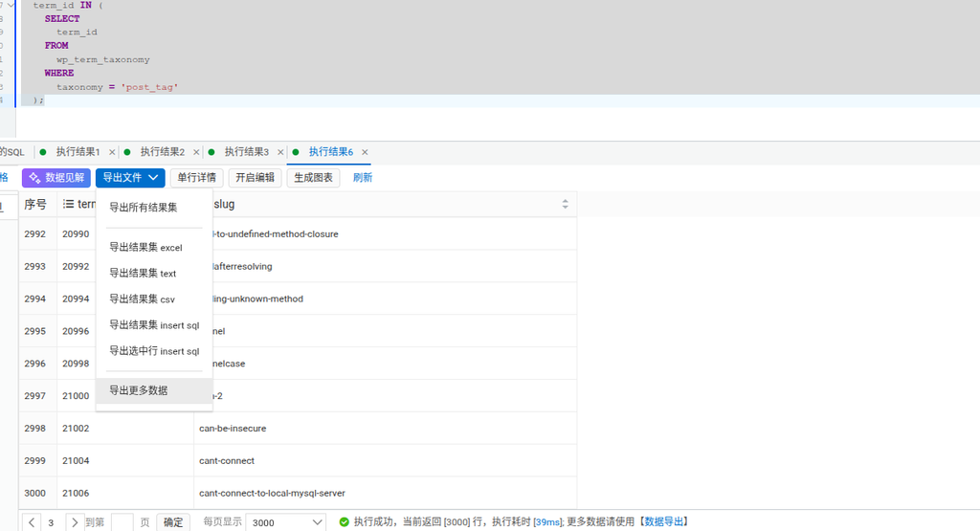This screenshot has height=531, width=980.
Task: Click the slug column header
Action: (x=385, y=205)
